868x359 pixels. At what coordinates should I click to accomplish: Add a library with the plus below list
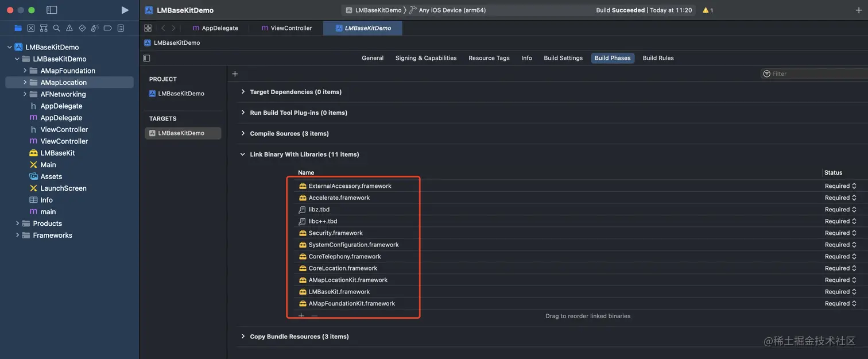click(301, 316)
